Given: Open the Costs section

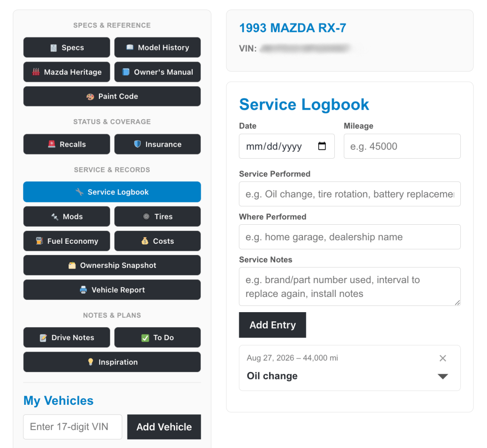Looking at the screenshot, I should click(157, 241).
